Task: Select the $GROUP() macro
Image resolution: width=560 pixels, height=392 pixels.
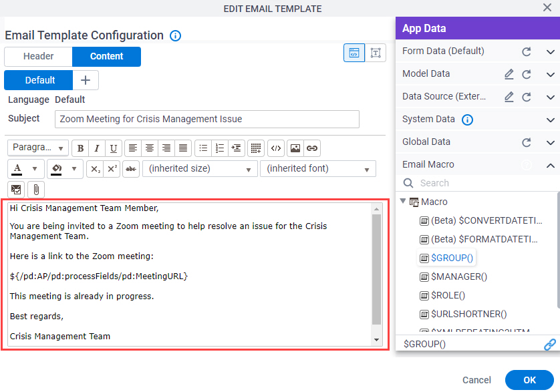Action: [446, 258]
